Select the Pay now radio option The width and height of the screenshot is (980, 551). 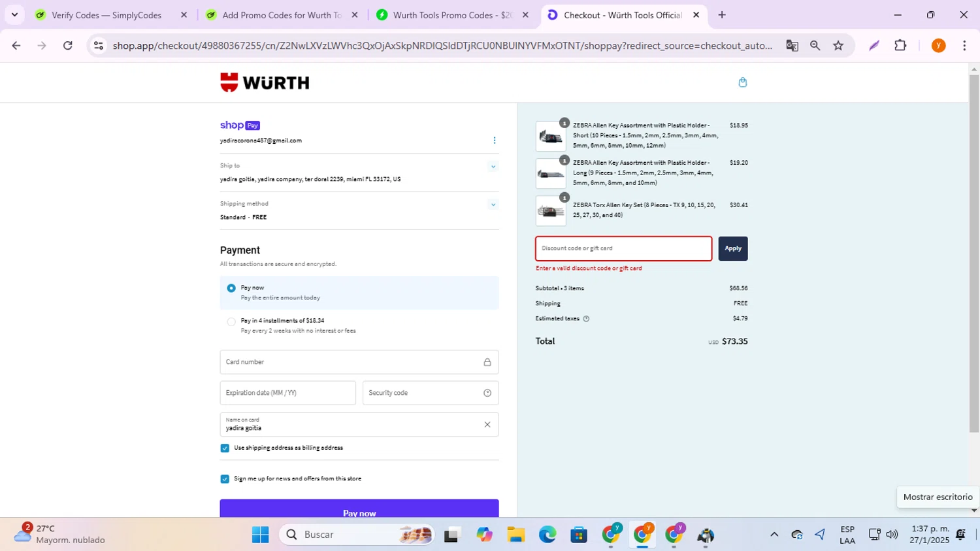click(x=231, y=288)
